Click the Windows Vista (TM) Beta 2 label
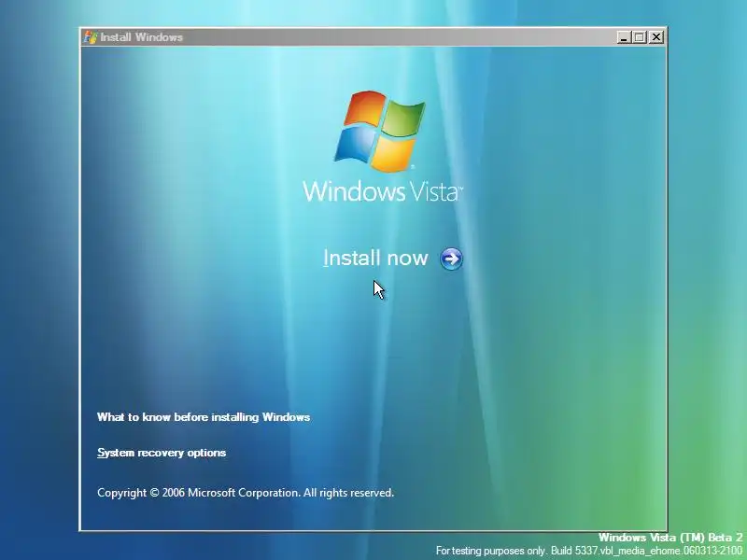This screenshot has width=747, height=560. pyautogui.click(x=670, y=538)
